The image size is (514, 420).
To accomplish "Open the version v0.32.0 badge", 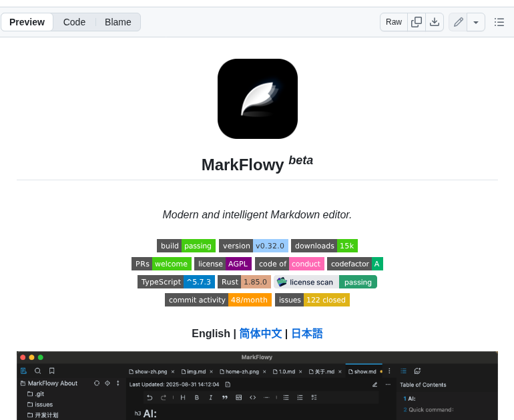I will 254,246.
